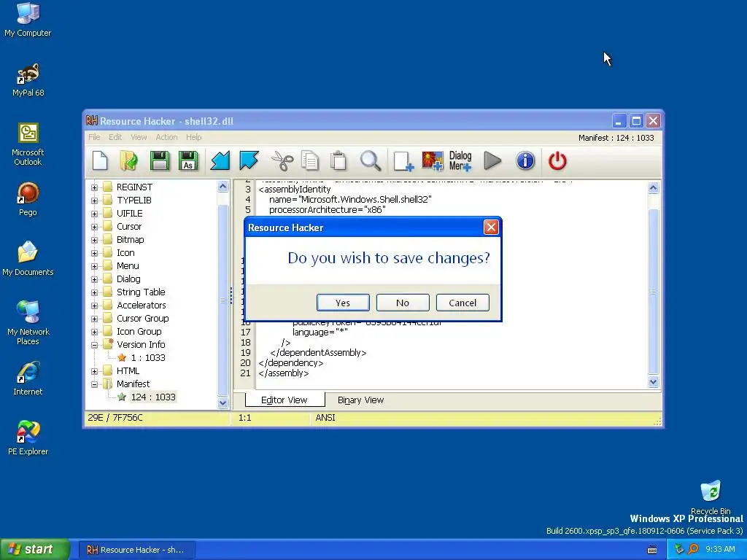Click the red power Exit icon

pos(557,160)
